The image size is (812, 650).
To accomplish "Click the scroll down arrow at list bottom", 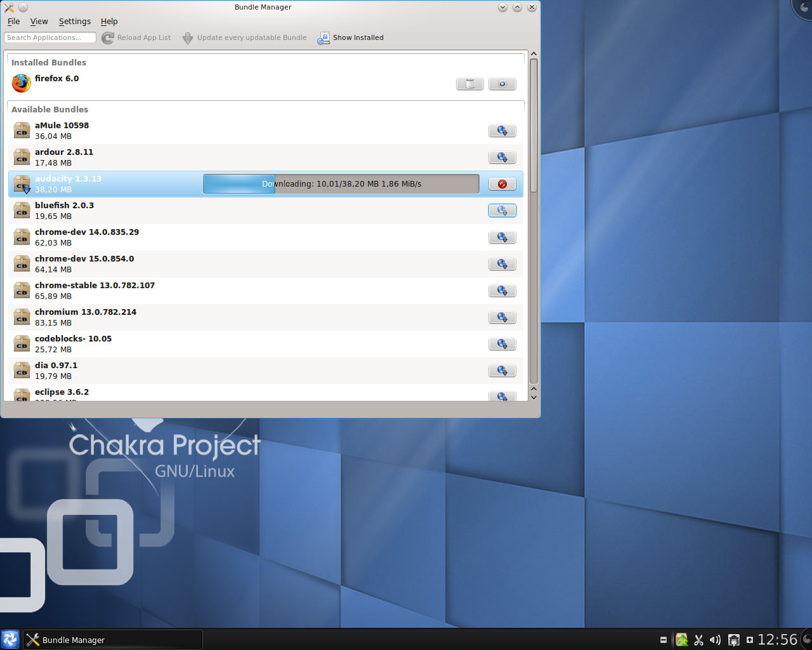I will click(x=534, y=397).
